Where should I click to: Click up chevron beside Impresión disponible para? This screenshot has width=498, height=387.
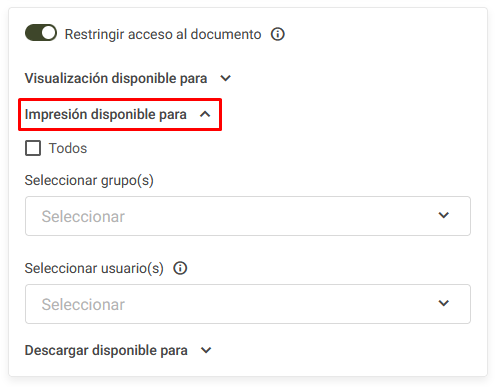point(205,114)
